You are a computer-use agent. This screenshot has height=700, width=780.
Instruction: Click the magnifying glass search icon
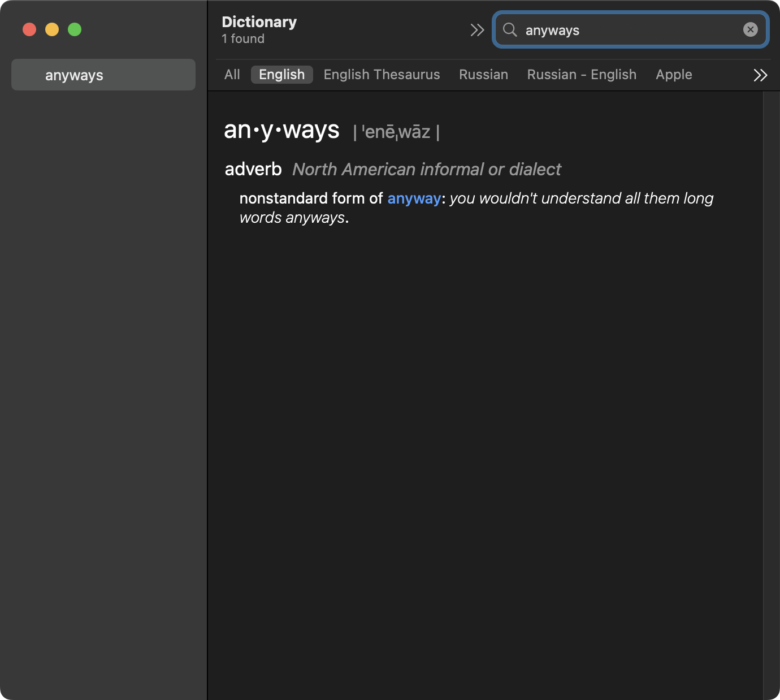pos(510,30)
